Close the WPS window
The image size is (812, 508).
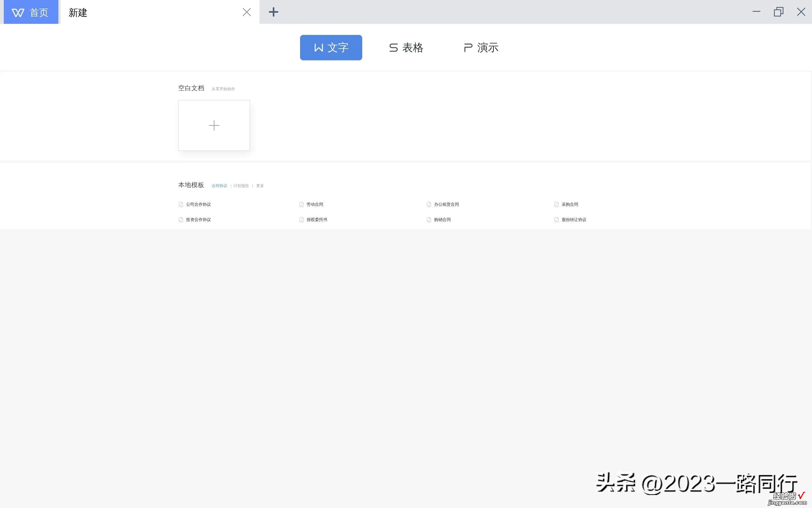pos(801,12)
